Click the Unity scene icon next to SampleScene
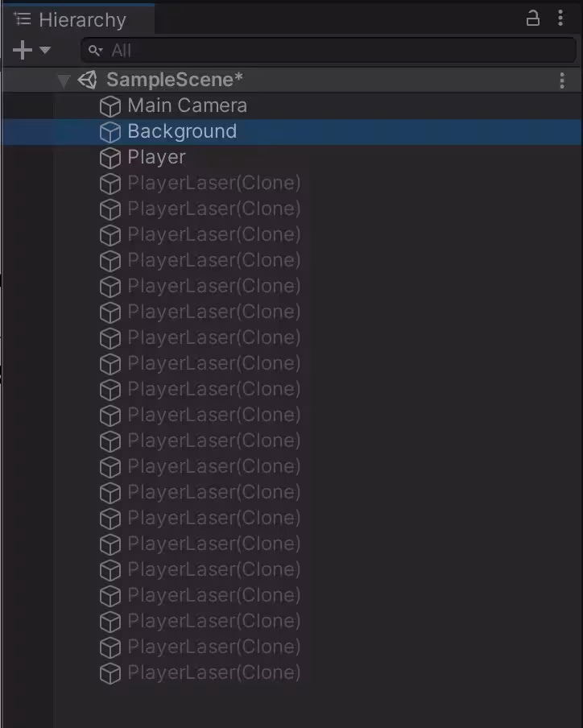Image resolution: width=583 pixels, height=728 pixels. pos(87,80)
